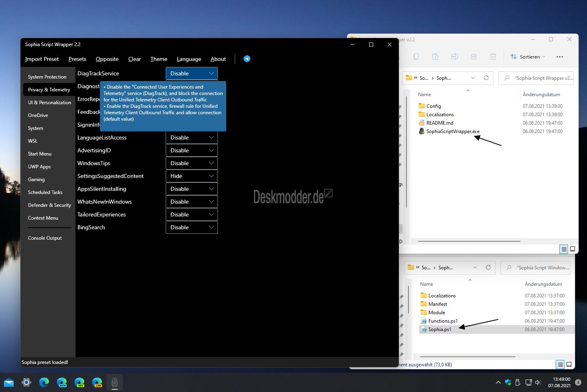Select the Opposite menu item

[x=107, y=59]
